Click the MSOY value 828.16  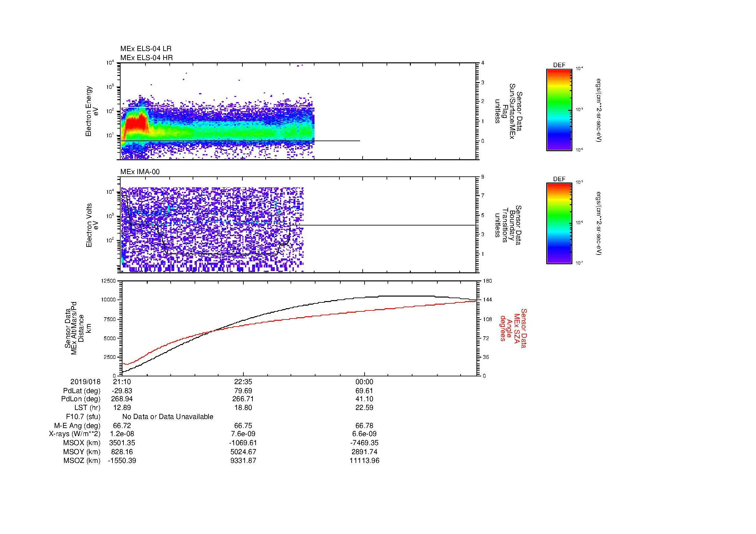122,452
